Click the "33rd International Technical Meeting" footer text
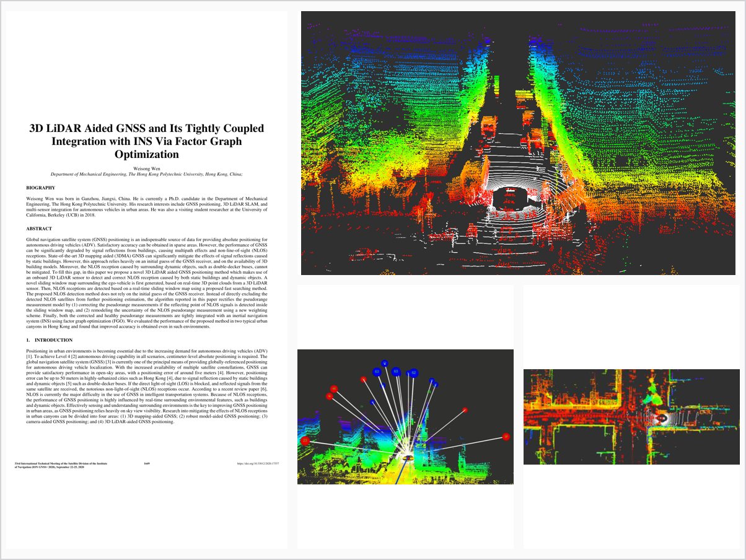 pyautogui.click(x=62, y=465)
